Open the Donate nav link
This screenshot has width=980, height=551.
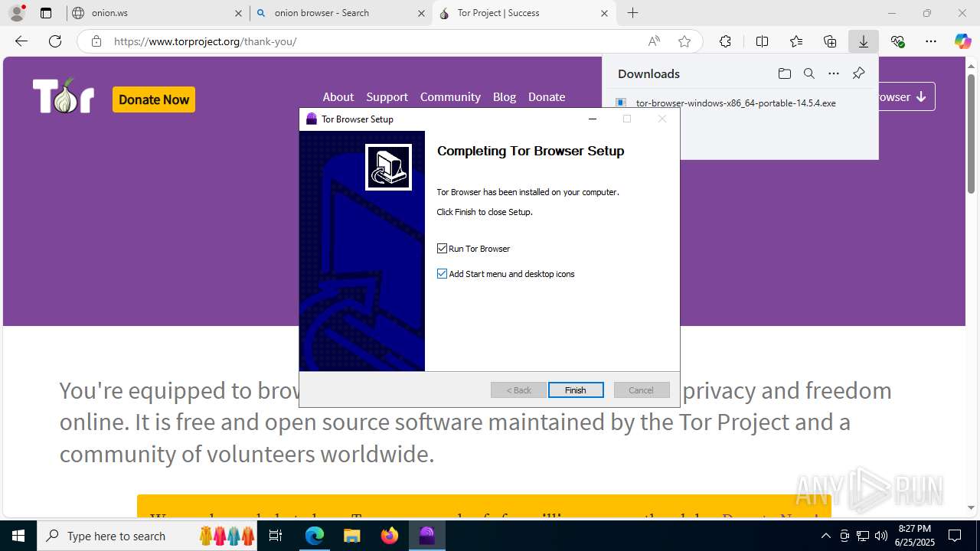tap(547, 97)
